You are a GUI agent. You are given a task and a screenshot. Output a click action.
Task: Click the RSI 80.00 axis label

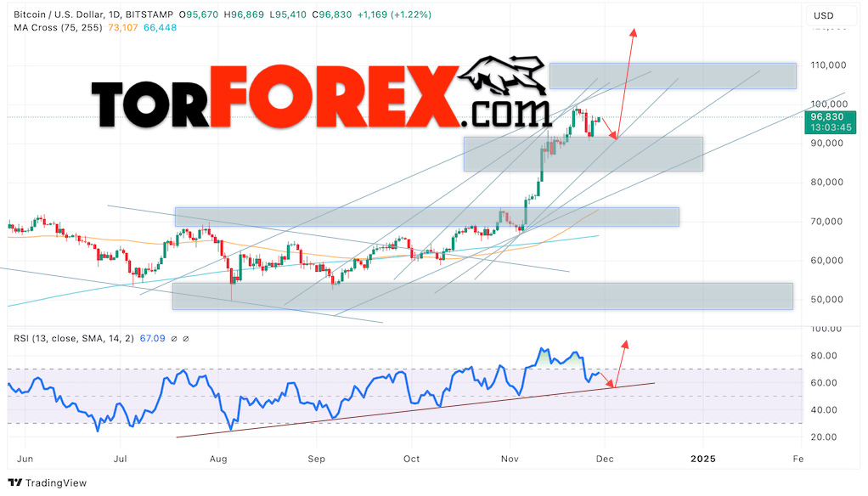[x=824, y=355]
